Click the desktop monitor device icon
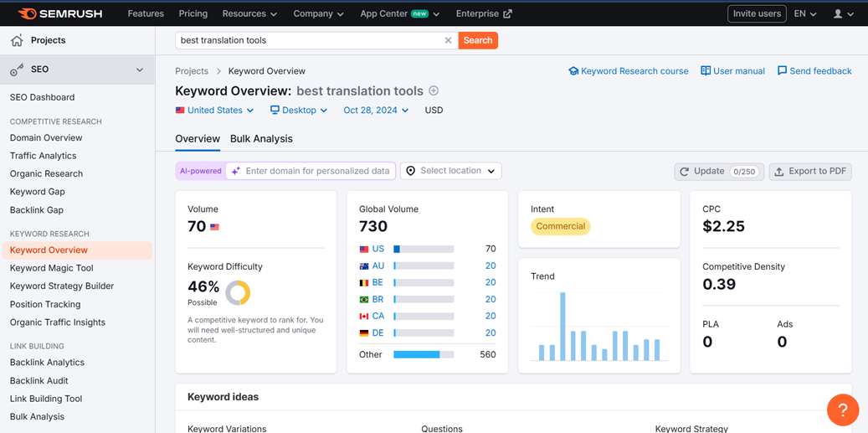This screenshot has width=868, height=433. (x=275, y=111)
